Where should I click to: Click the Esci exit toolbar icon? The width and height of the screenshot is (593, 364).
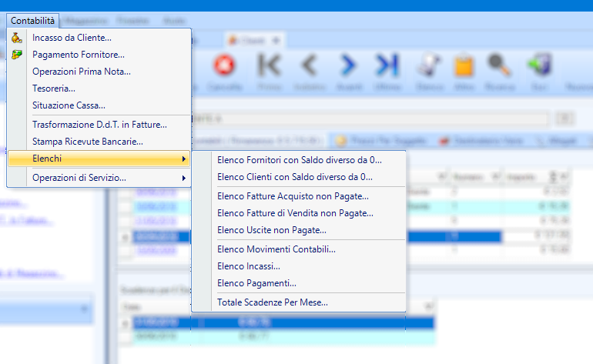(x=541, y=66)
